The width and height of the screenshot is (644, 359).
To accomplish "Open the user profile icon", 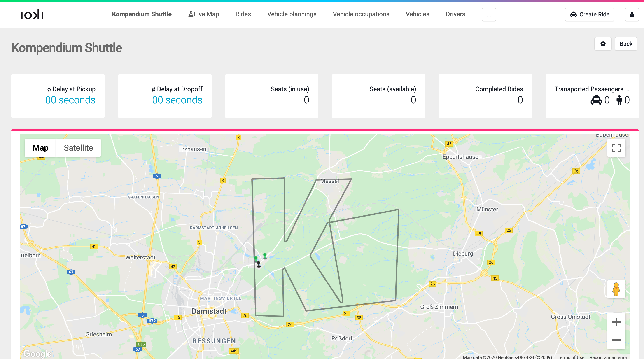I will pos(632,14).
